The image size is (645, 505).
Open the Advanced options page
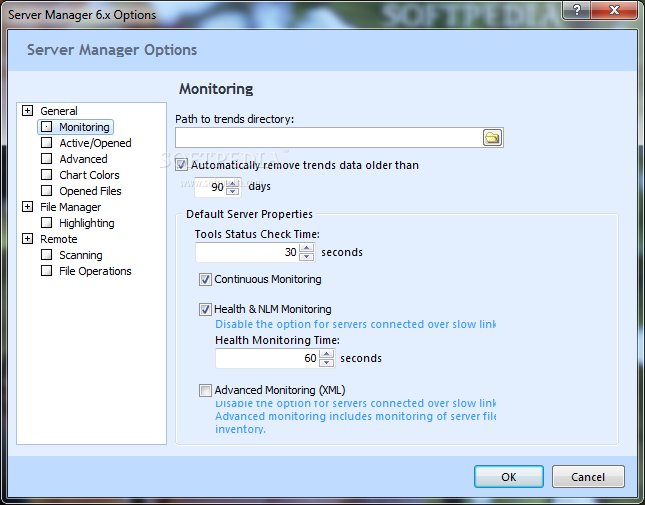click(83, 159)
